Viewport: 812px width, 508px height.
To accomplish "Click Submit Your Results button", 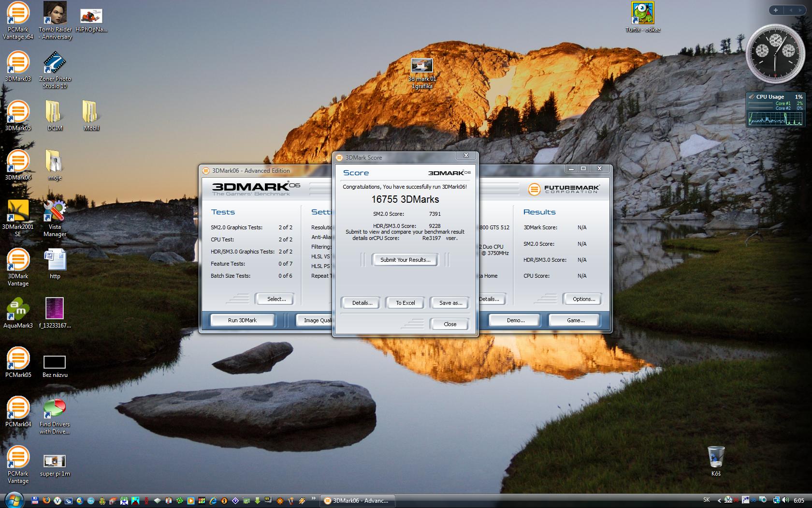I will coord(405,260).
